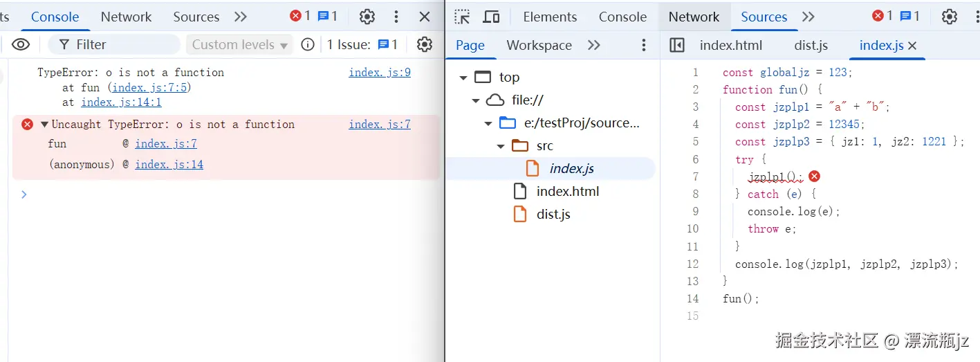
Task: Click the issues info circle icon
Action: [x=308, y=45]
